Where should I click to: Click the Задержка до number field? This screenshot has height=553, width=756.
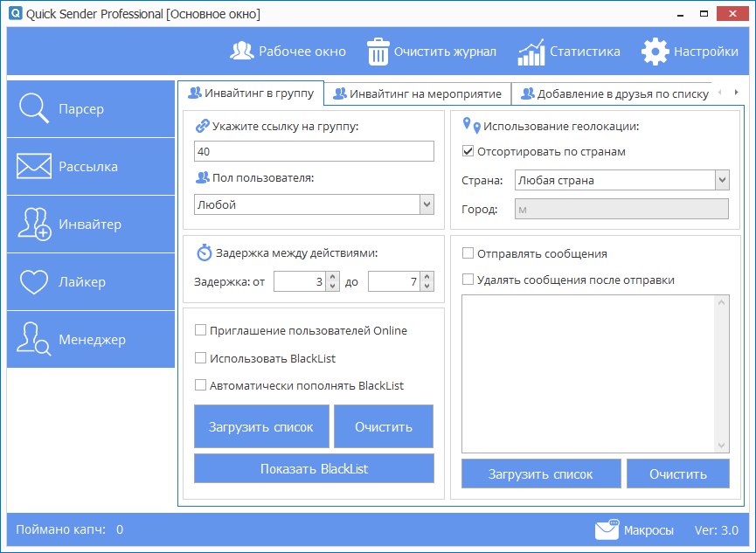394,281
